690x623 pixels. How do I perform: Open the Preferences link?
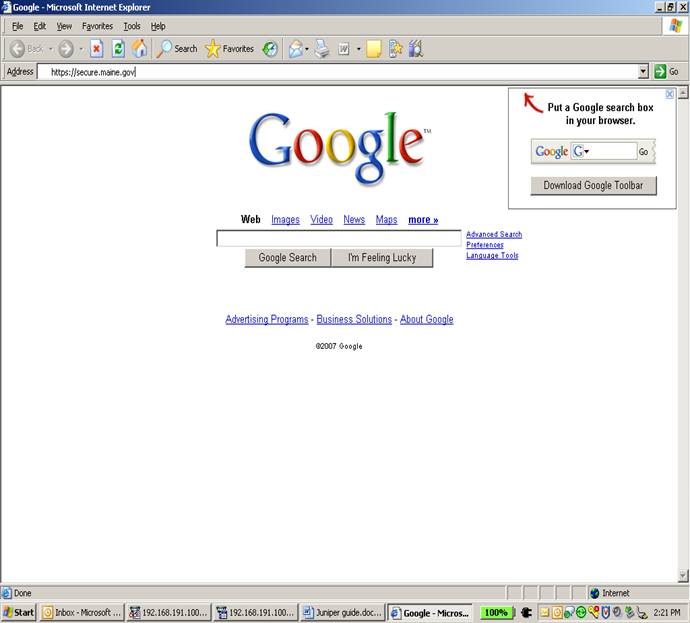pos(485,245)
